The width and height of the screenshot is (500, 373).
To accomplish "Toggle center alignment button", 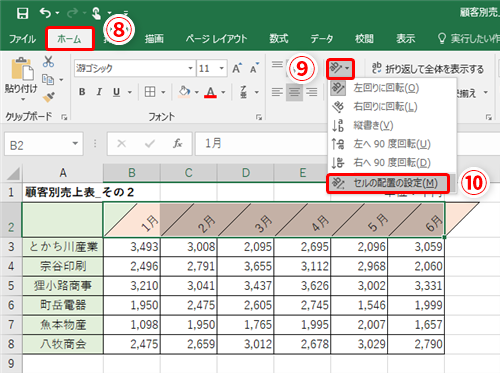I will tap(294, 92).
